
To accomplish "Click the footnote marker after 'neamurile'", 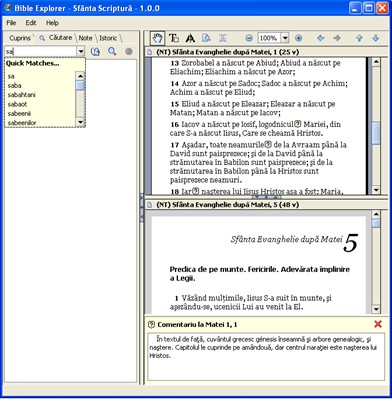I will pyautogui.click(x=268, y=145).
